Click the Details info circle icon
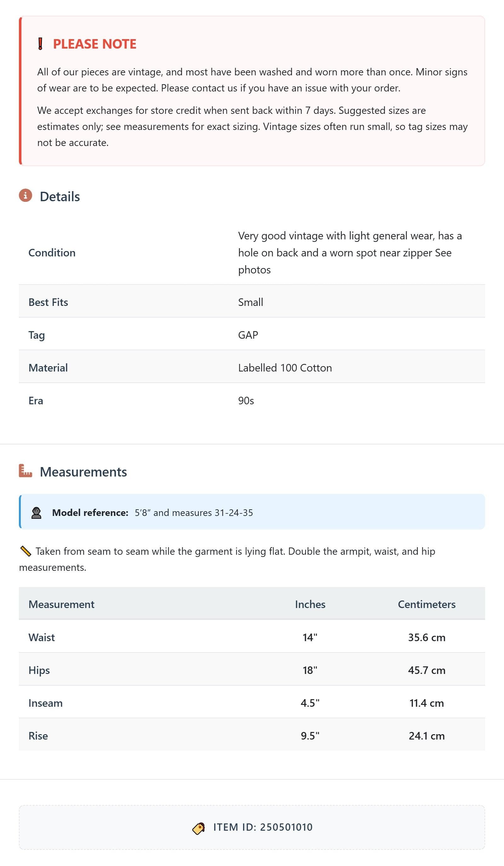504x866 pixels. coord(26,195)
